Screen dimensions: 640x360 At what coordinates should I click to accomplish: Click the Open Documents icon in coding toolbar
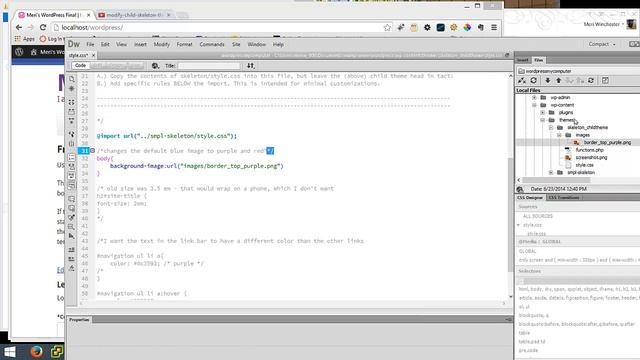click(x=71, y=79)
